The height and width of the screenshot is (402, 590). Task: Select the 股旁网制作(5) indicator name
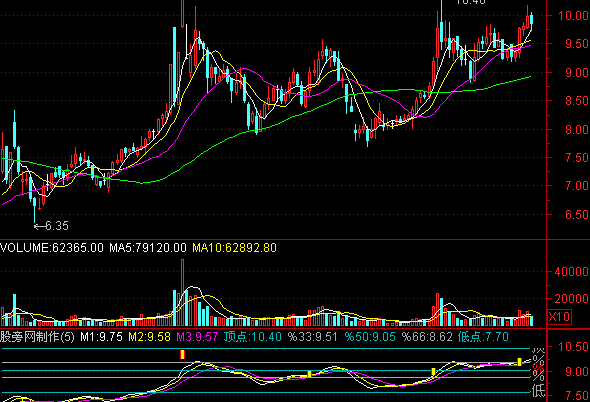(x=37, y=337)
